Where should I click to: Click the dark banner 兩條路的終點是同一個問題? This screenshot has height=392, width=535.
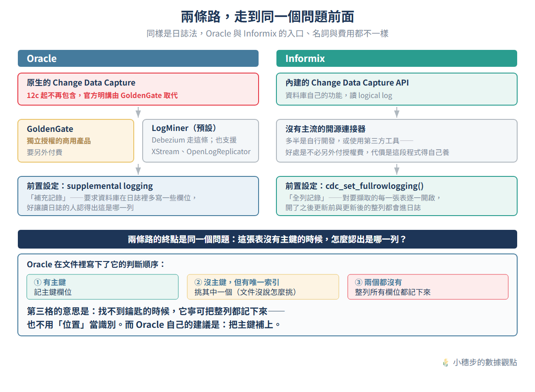pyautogui.click(x=267, y=239)
